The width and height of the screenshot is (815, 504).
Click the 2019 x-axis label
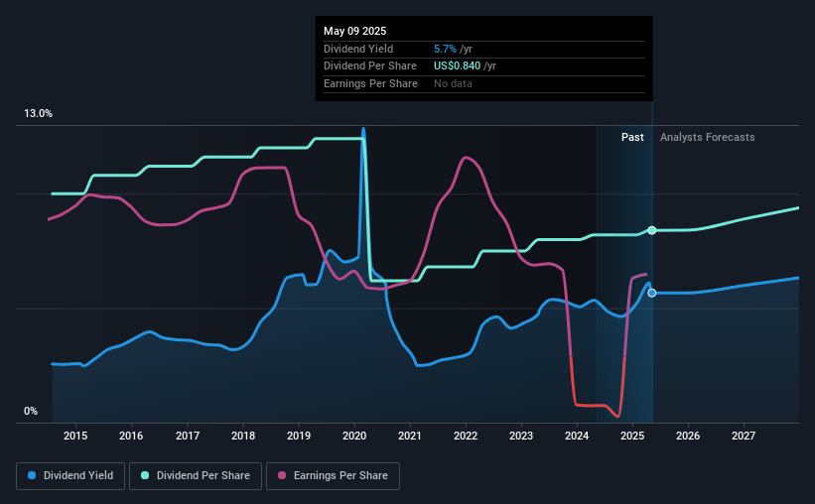[x=299, y=436]
